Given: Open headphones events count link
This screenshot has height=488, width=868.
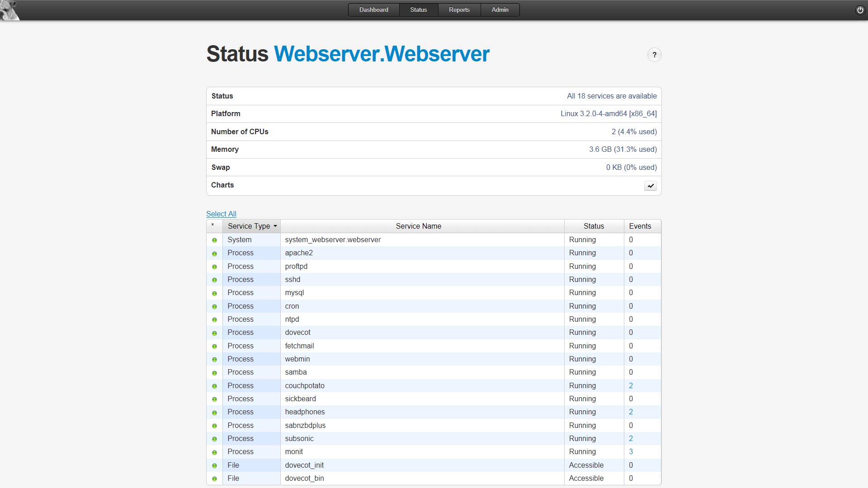Looking at the screenshot, I should (631, 412).
